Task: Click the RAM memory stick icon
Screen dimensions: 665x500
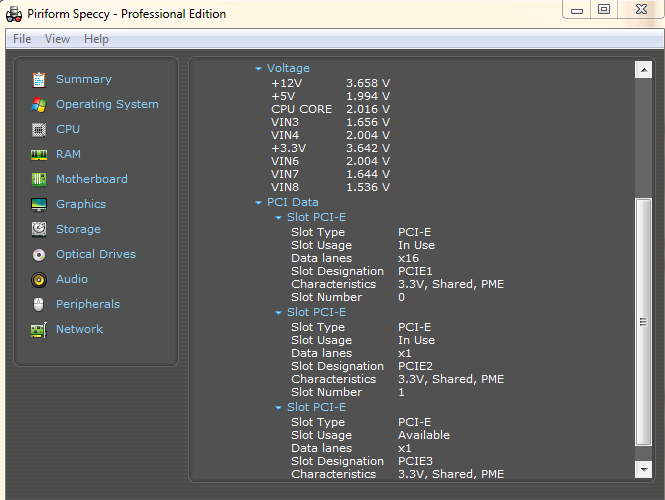Action: [x=39, y=155]
